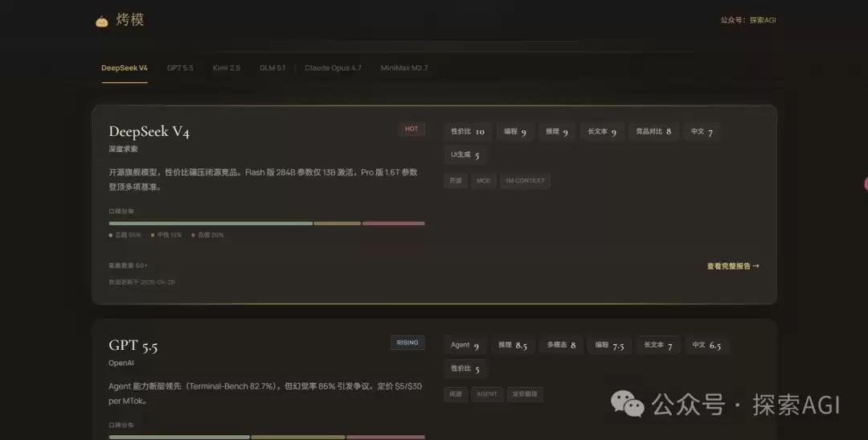Screen dimensions: 868x440
Task: Click the HOT badge
Action: [411, 129]
